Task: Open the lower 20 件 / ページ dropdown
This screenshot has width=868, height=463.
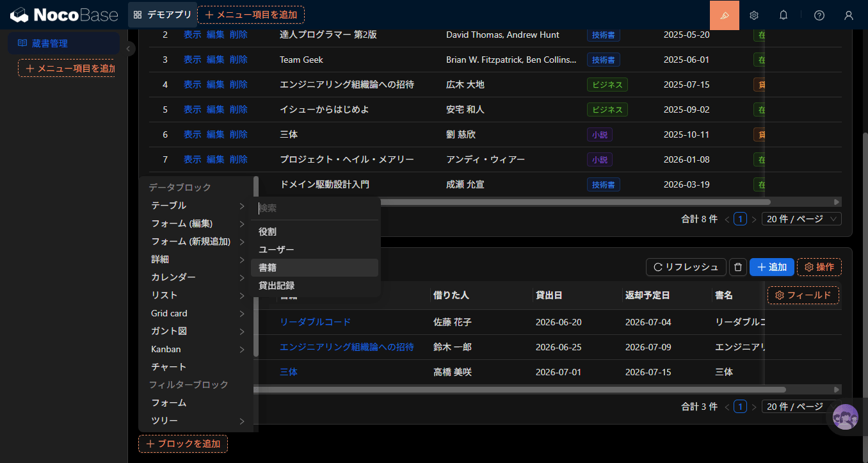Action: coord(801,407)
